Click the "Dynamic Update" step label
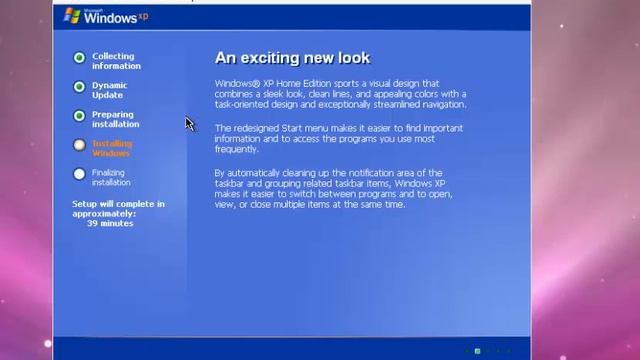This screenshot has width=640, height=360. click(109, 90)
